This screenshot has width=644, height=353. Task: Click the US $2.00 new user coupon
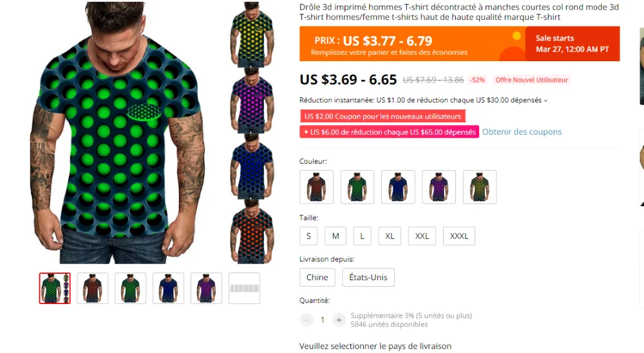pyautogui.click(x=383, y=117)
